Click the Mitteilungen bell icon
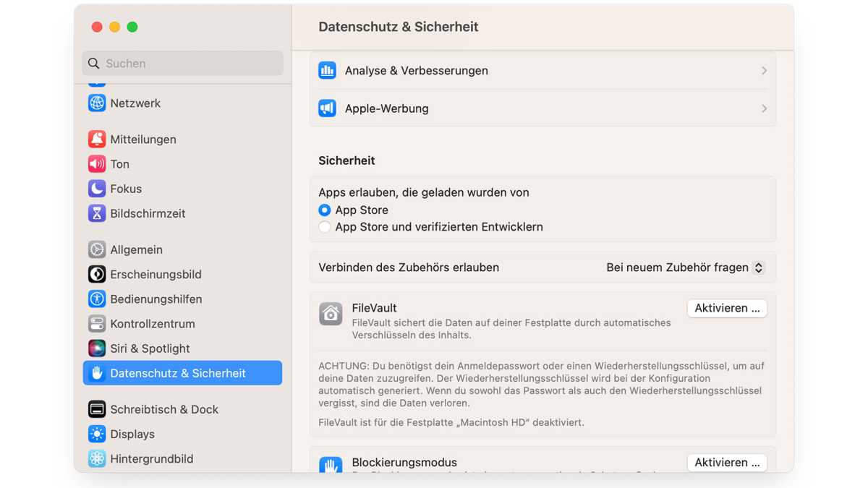Screen dimensions: 868x488 tap(97, 139)
